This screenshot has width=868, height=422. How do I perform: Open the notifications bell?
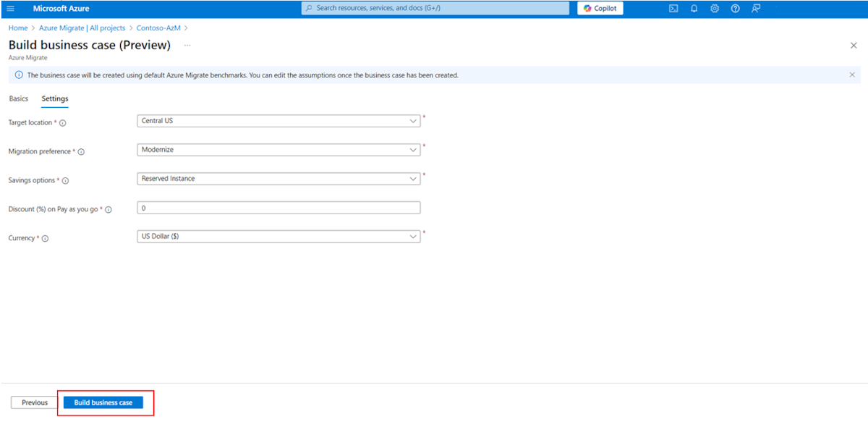point(694,8)
